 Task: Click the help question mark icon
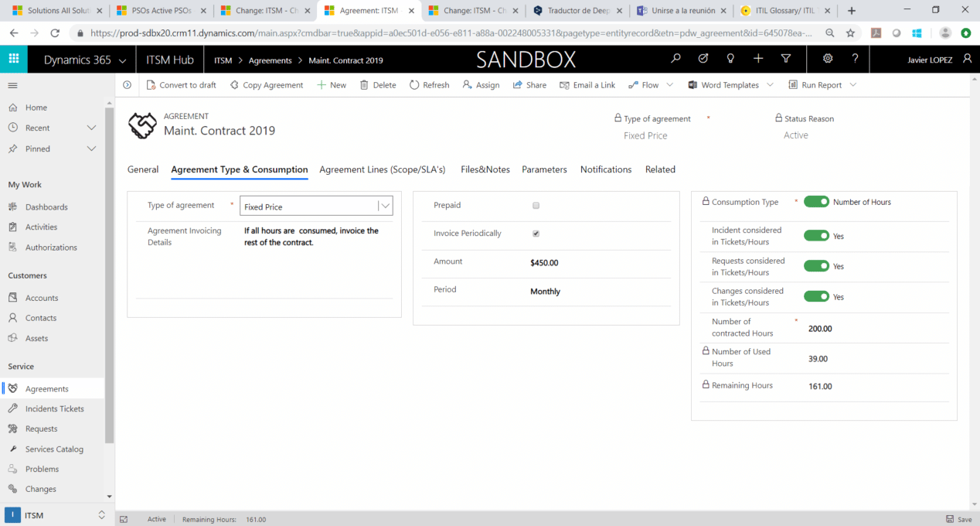click(855, 59)
